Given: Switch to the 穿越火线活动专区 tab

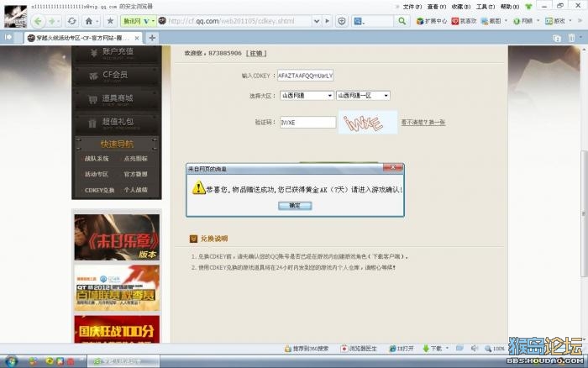Looking at the screenshot, I should point(84,38).
